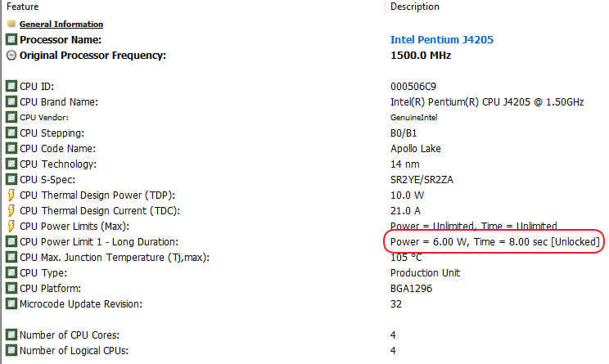This screenshot has width=609, height=364.
Task: Click the chip icon next to CPU ID
Action: 11,86
